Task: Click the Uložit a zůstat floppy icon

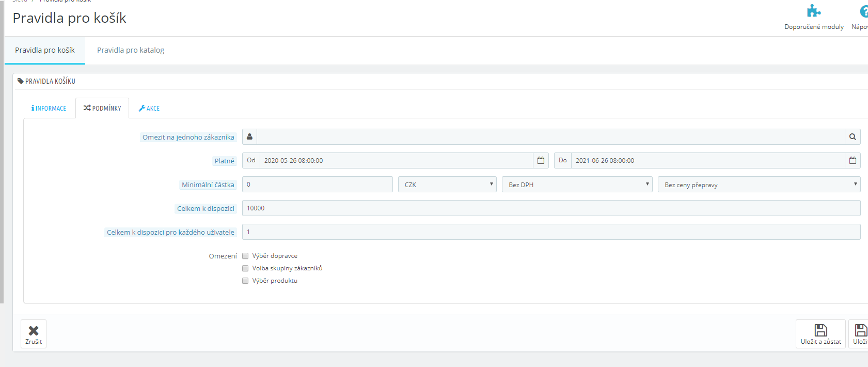Action: (x=820, y=330)
